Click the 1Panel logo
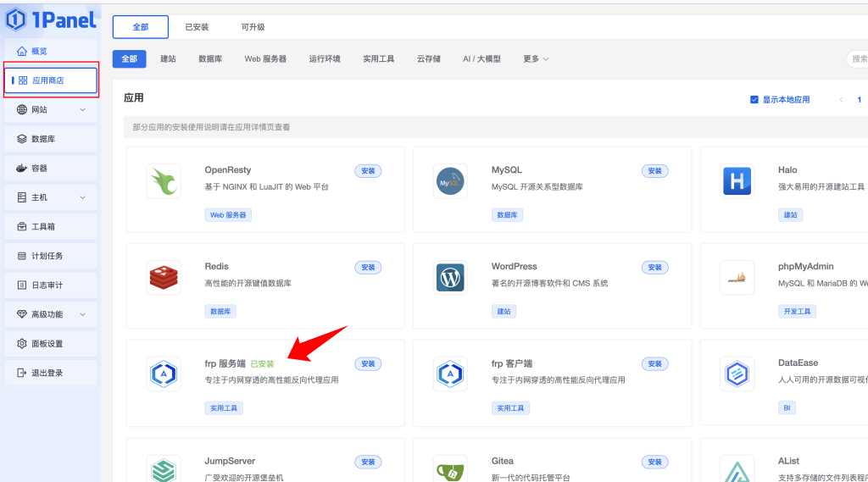This screenshot has height=482, width=868. pos(51,19)
